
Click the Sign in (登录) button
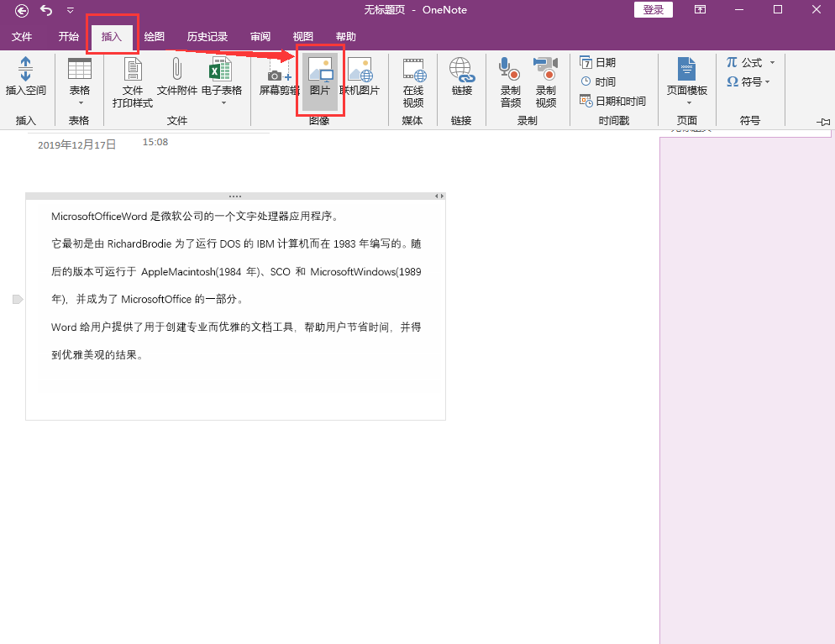[x=654, y=9]
